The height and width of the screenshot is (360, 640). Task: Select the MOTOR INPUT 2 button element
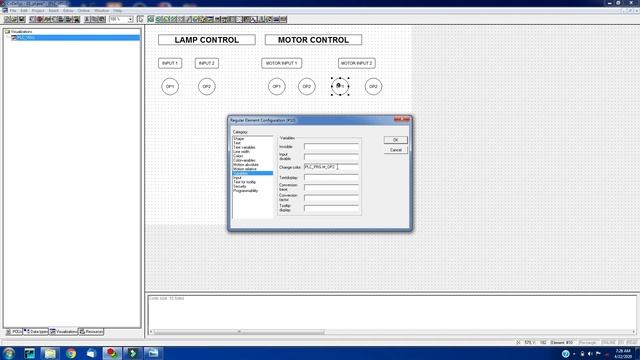point(356,63)
